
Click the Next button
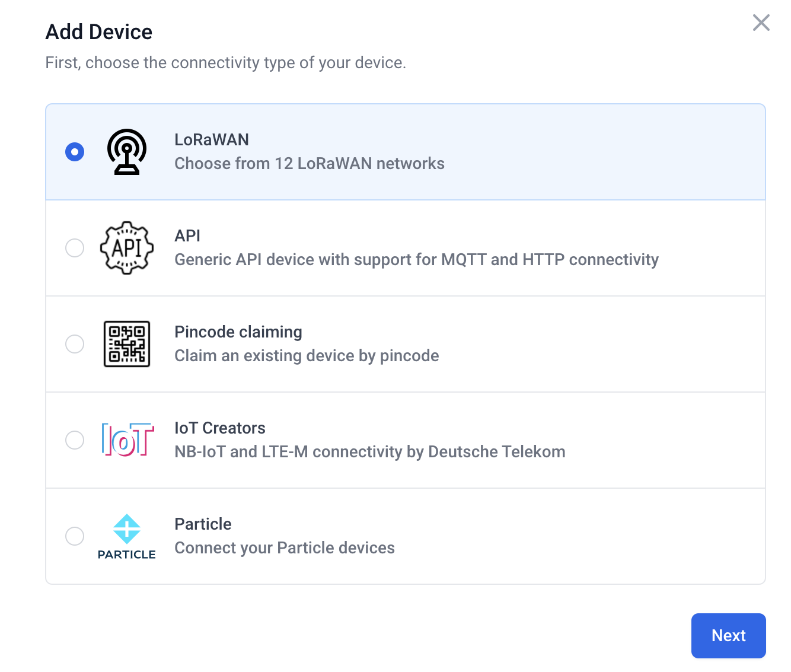point(729,636)
